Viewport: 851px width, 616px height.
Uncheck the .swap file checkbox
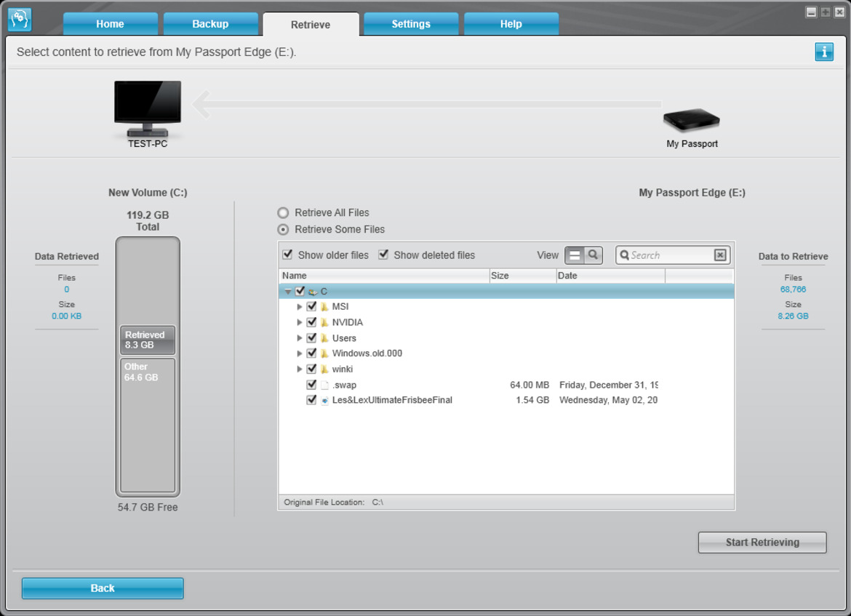click(x=311, y=385)
